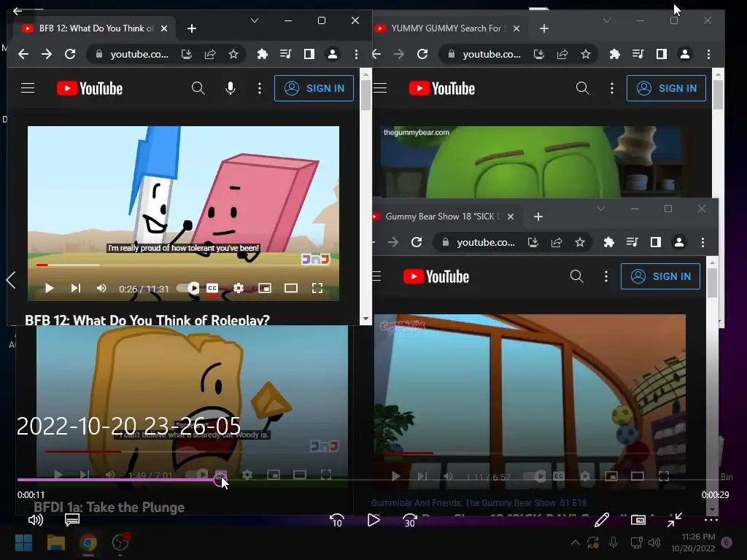Image resolution: width=747 pixels, height=560 pixels.
Task: Select the BFB 12 browser tab
Action: 94,28
